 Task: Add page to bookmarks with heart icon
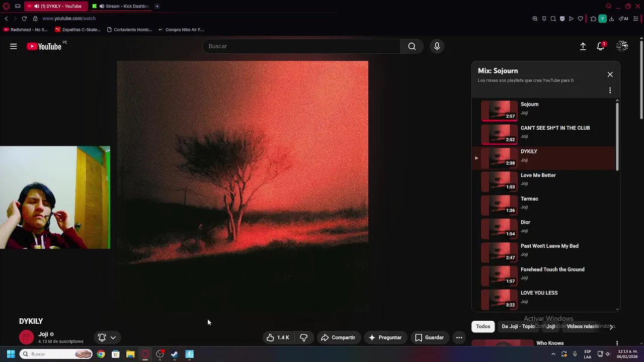point(580,19)
